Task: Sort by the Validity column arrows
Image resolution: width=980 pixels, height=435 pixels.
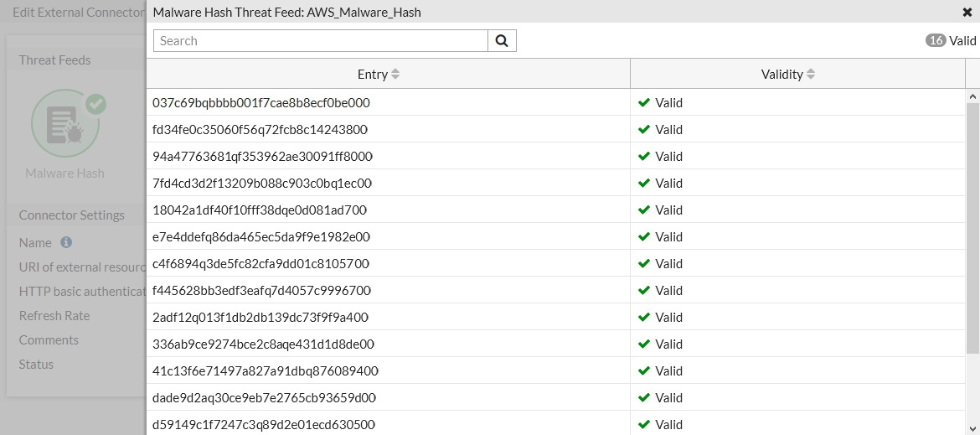Action: (810, 75)
